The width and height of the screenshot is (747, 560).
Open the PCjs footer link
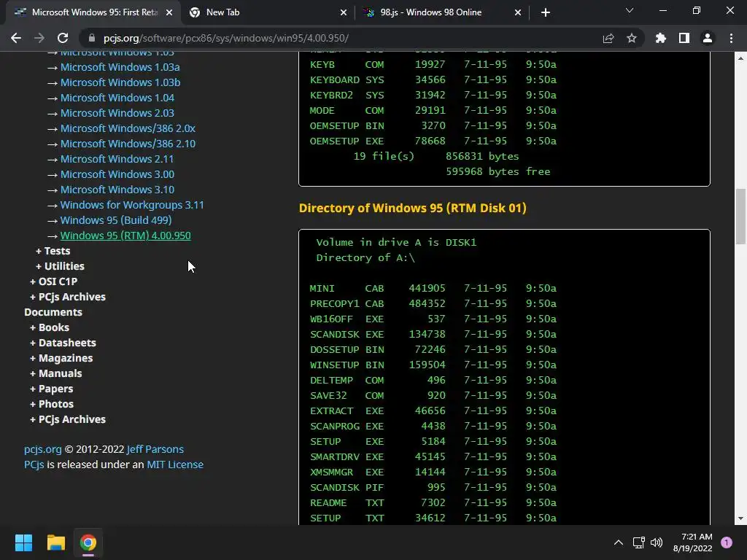[34, 464]
